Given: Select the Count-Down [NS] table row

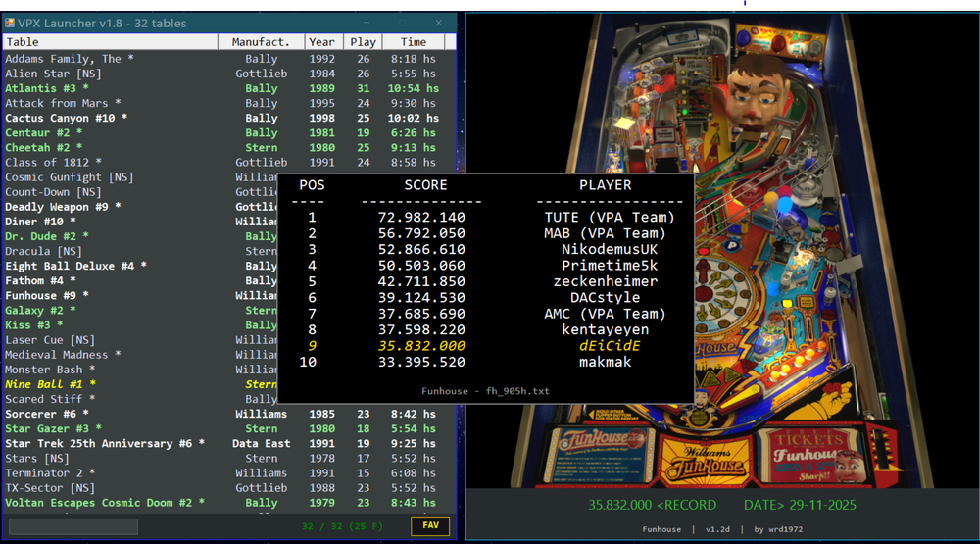Looking at the screenshot, I should click(x=140, y=192).
